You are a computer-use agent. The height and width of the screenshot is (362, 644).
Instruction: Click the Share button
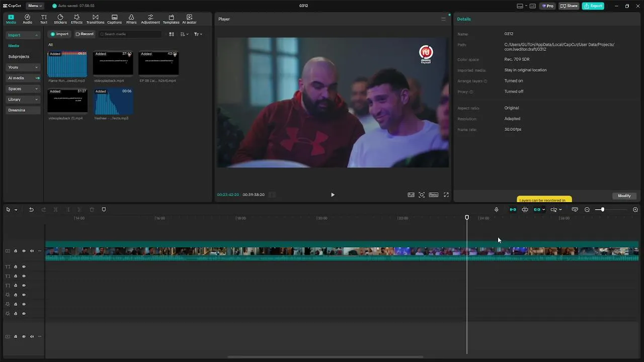pyautogui.click(x=569, y=6)
